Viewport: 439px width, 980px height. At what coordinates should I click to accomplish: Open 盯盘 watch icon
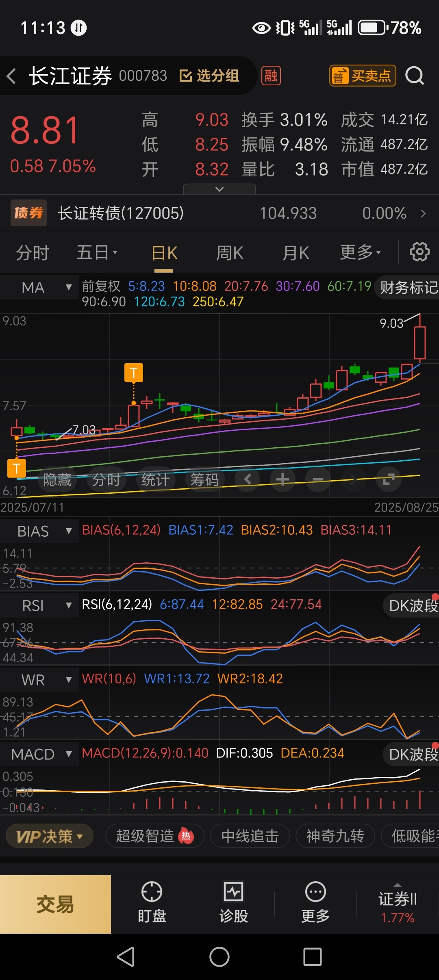(152, 902)
